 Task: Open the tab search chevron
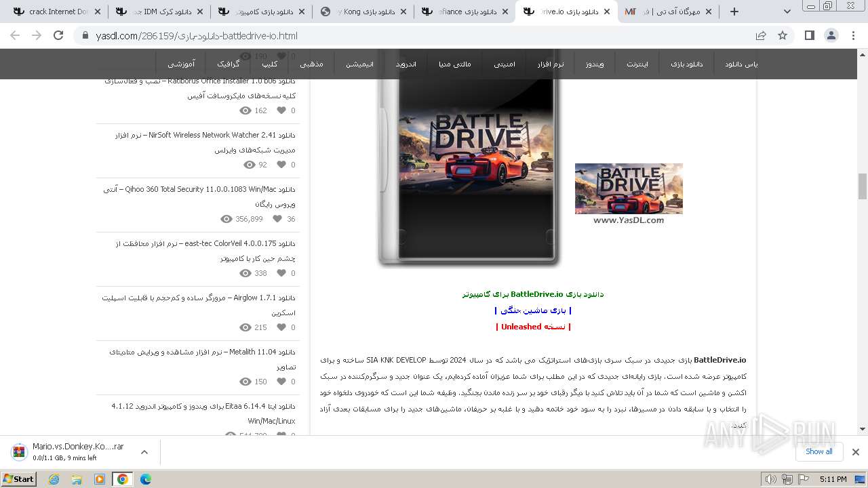pos(787,12)
